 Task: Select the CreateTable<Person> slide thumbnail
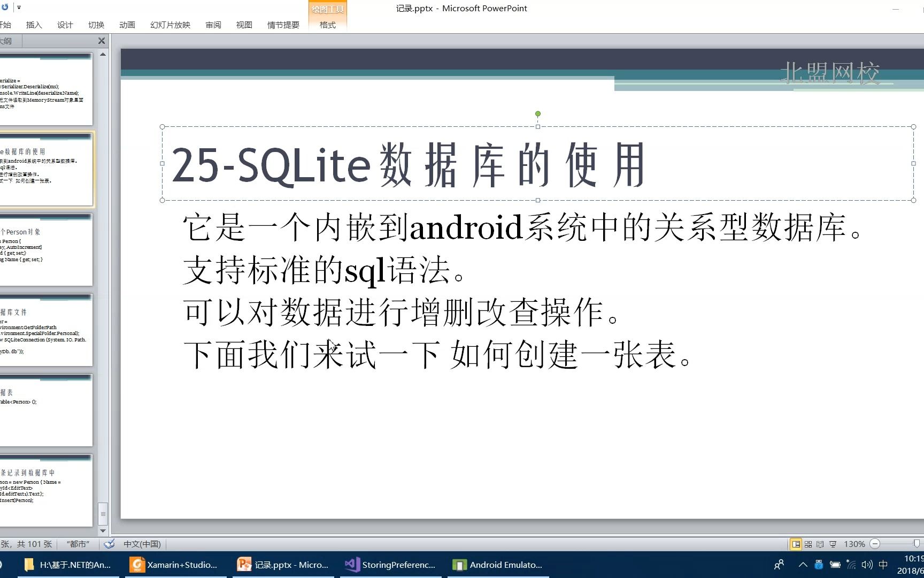point(46,410)
